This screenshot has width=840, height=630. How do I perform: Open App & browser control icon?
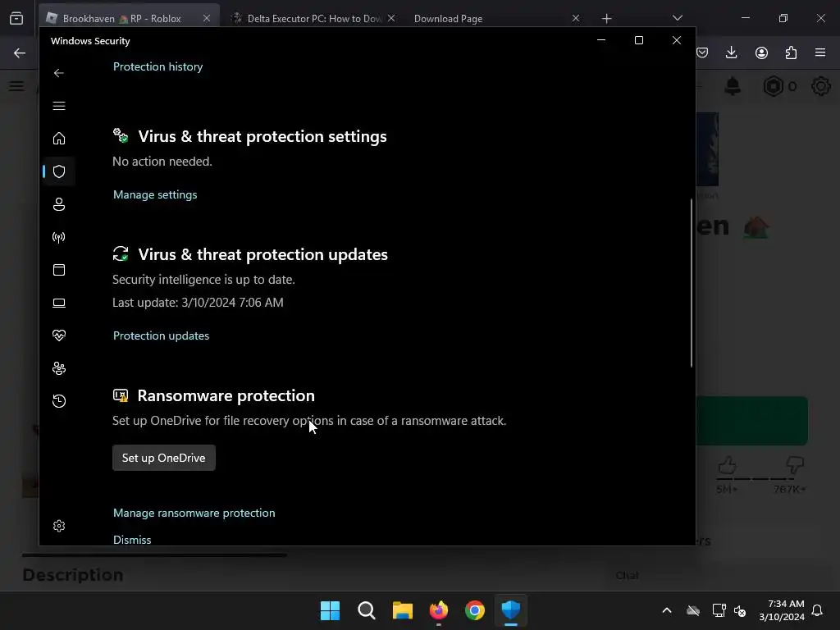click(x=59, y=270)
